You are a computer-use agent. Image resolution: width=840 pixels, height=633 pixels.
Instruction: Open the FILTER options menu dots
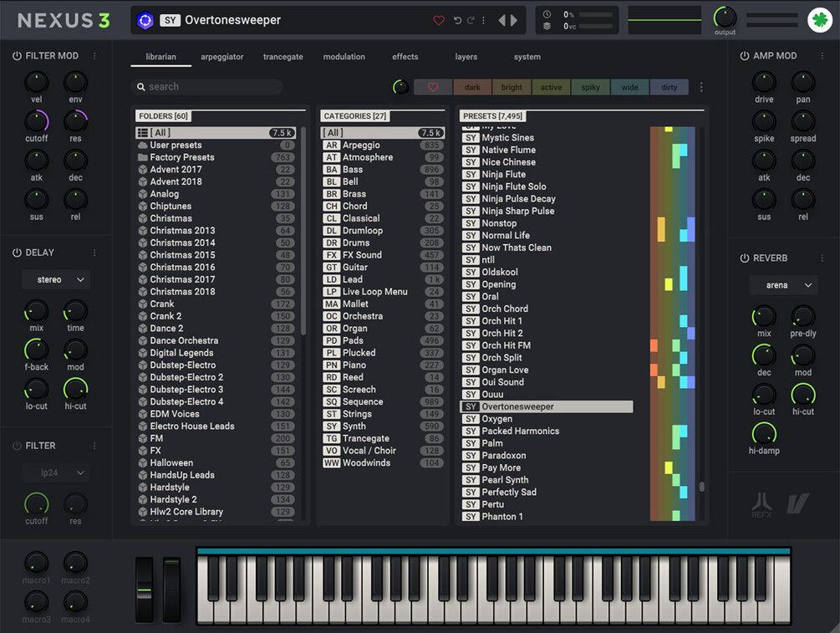coord(94,446)
